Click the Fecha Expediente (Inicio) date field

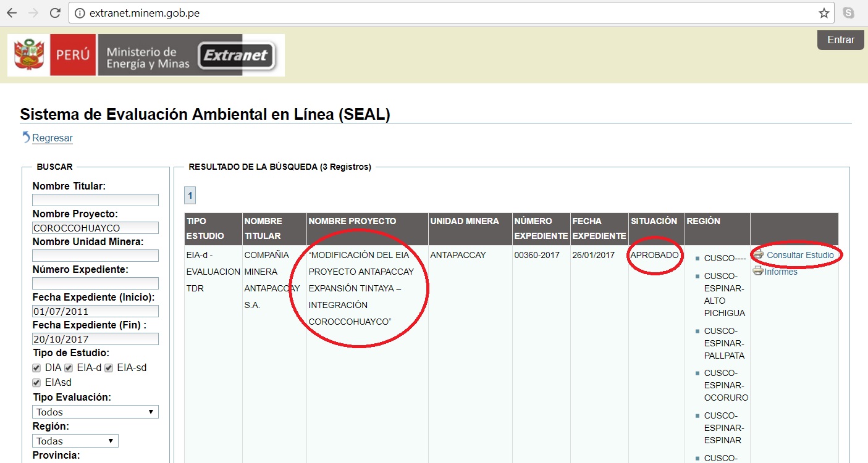95,311
